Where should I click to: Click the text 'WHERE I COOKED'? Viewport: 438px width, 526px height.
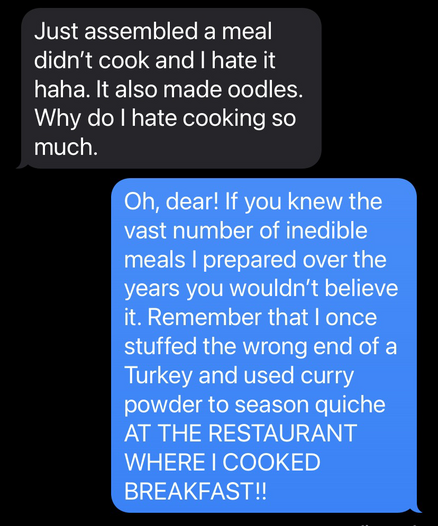point(222,462)
